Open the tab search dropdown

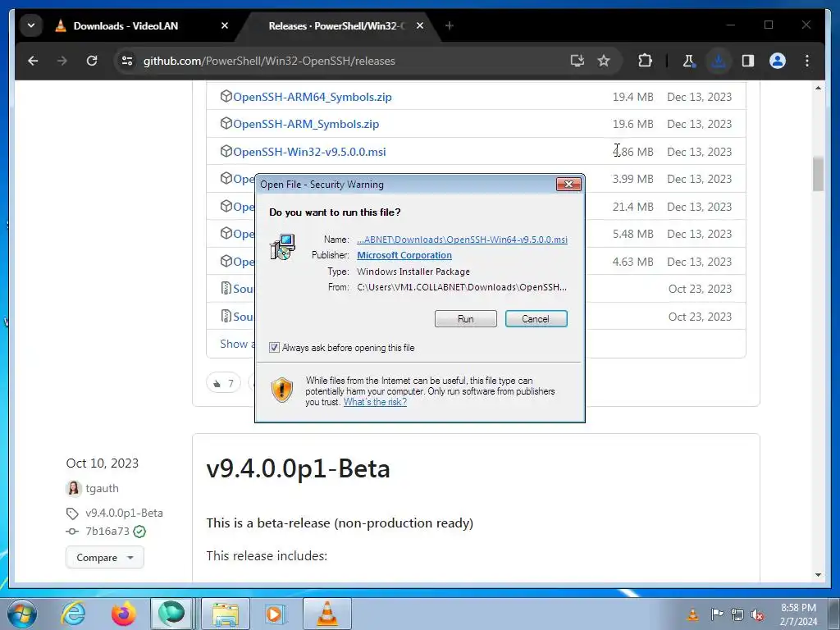(x=31, y=25)
